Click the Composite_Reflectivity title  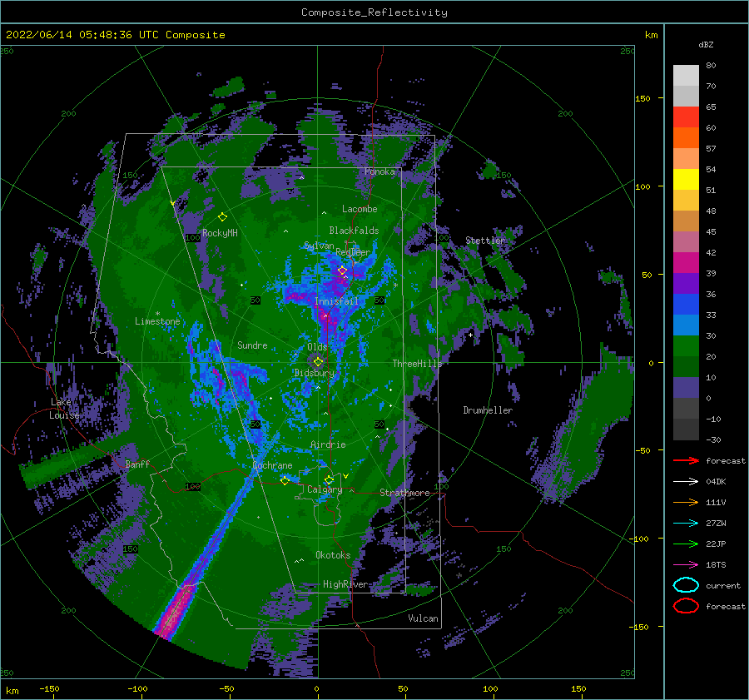point(374,12)
